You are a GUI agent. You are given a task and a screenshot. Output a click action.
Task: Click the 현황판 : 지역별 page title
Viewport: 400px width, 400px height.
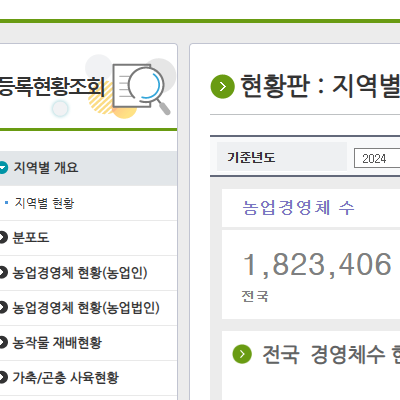pyautogui.click(x=320, y=86)
